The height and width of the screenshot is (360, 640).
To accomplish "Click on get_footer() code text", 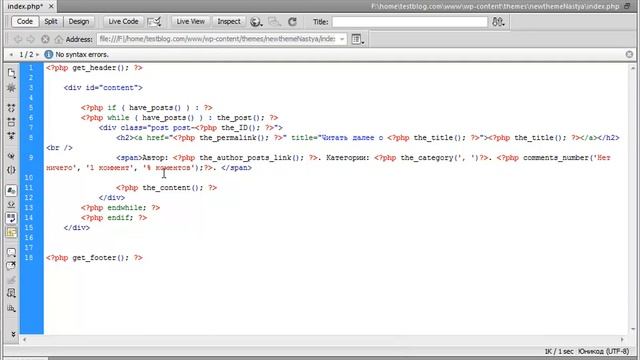I will point(100,258).
